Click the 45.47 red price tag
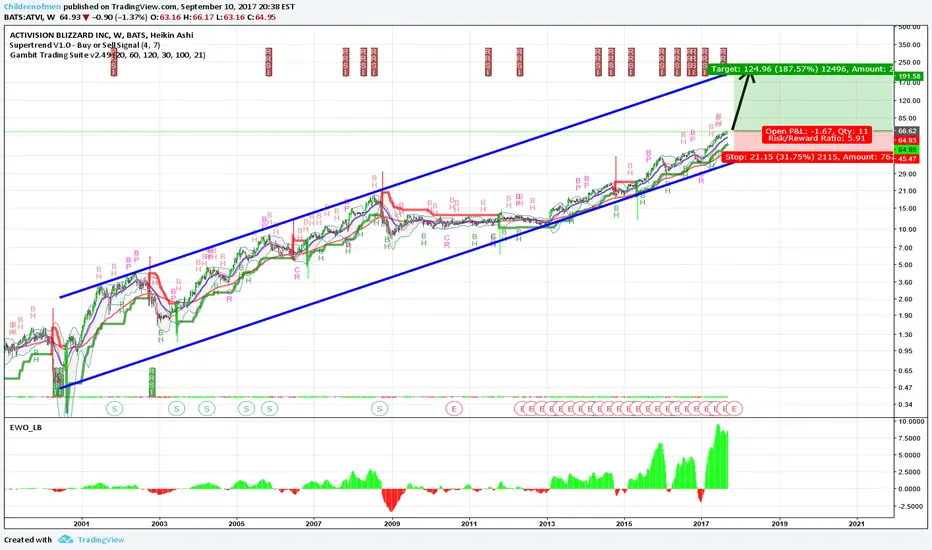The width and height of the screenshot is (932, 550). click(x=908, y=159)
